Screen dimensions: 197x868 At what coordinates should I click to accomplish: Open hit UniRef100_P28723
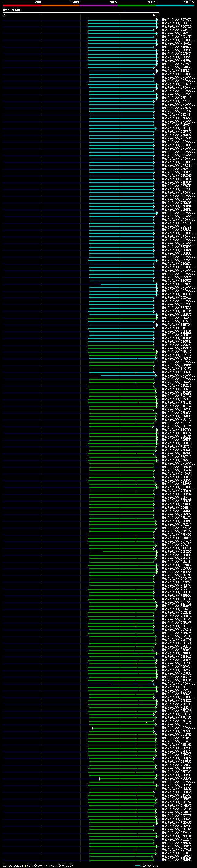(x=177, y=26)
